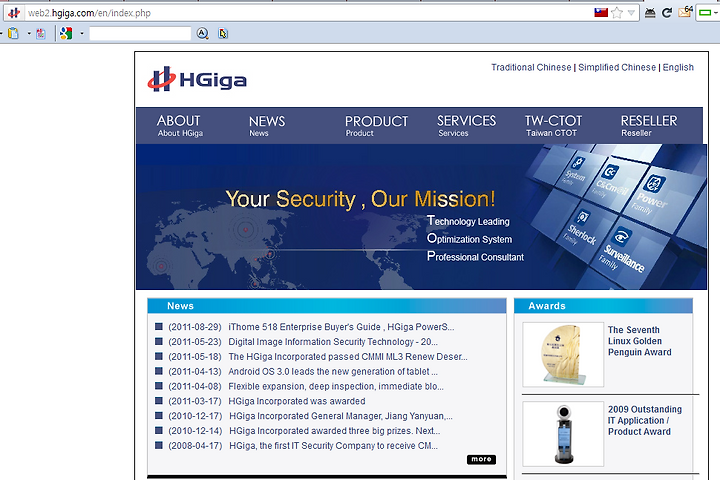The width and height of the screenshot is (720, 480).
Task: Click the C&Cmail Family tile in banner
Action: coord(611,182)
